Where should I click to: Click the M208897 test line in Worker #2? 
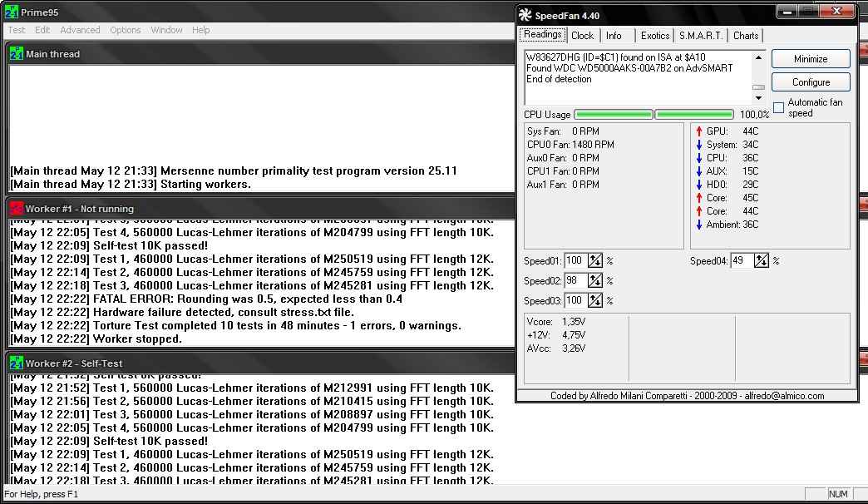click(x=252, y=415)
